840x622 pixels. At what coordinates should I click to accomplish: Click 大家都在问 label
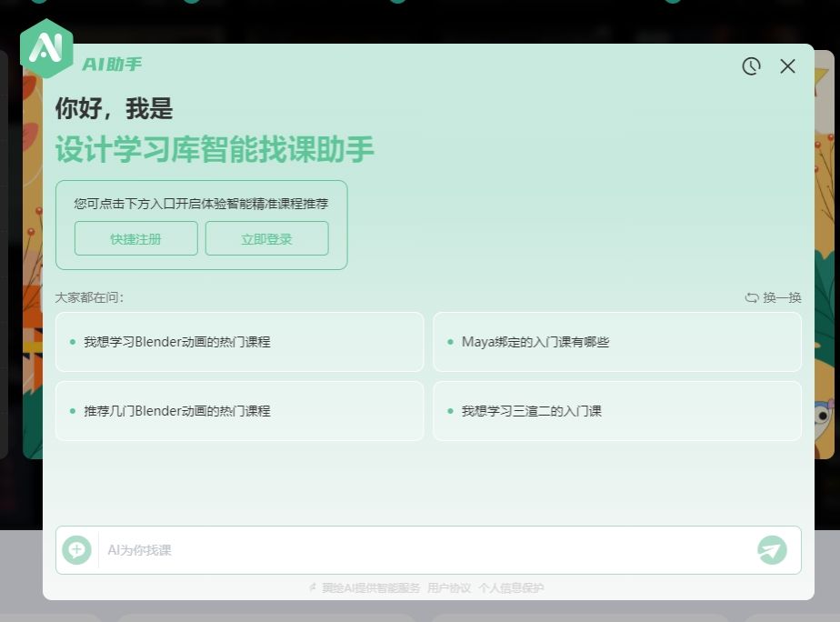tap(89, 297)
